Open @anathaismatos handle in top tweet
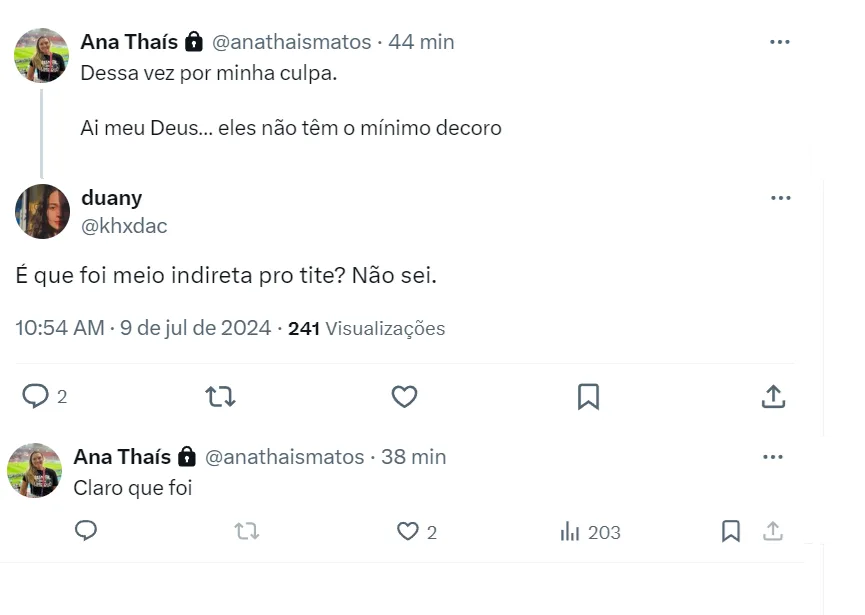 tap(292, 42)
